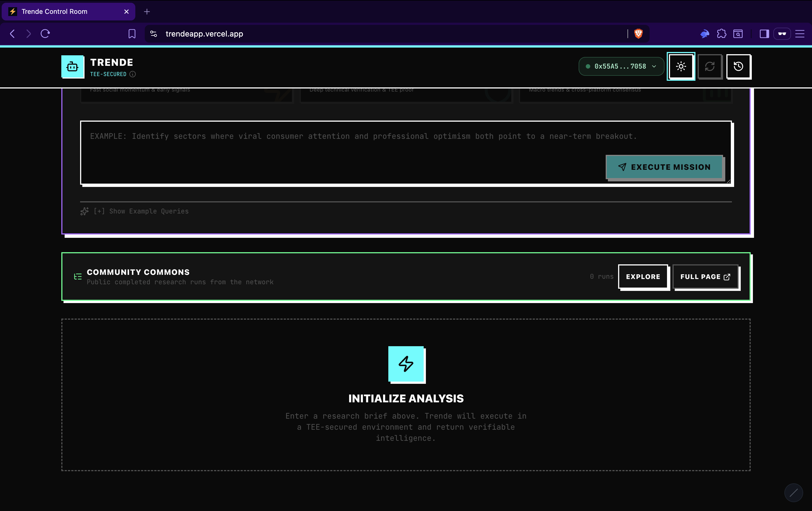
Task: Click the Execute Mission button
Action: click(664, 167)
